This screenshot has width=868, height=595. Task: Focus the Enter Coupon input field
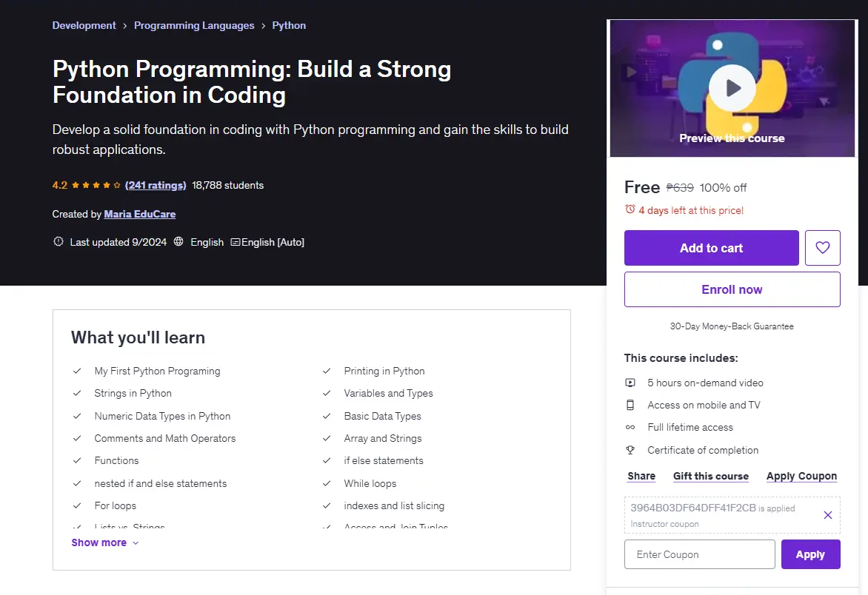700,554
